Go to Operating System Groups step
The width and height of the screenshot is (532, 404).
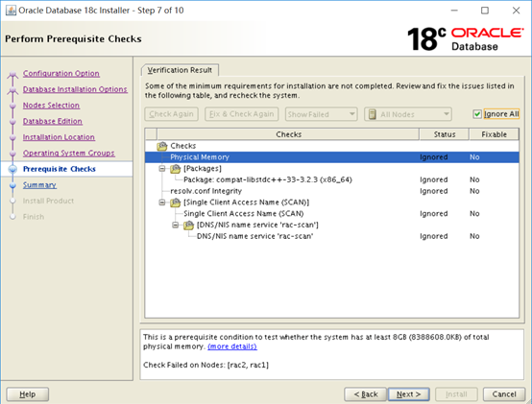click(69, 154)
